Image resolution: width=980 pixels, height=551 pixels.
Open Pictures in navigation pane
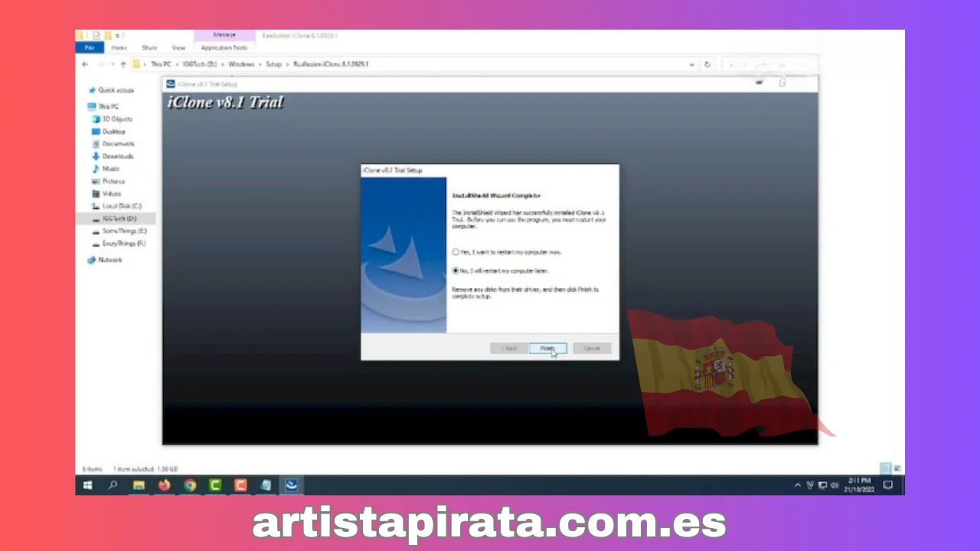(x=108, y=181)
